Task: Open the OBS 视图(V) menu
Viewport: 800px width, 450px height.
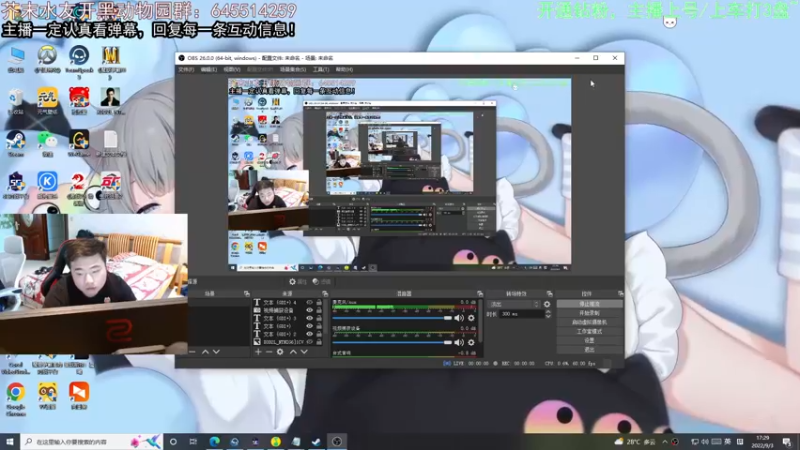Action: [231, 69]
